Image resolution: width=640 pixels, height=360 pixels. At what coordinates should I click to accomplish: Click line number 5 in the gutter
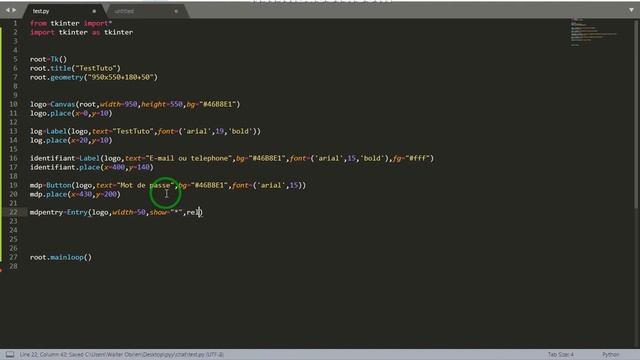point(15,59)
